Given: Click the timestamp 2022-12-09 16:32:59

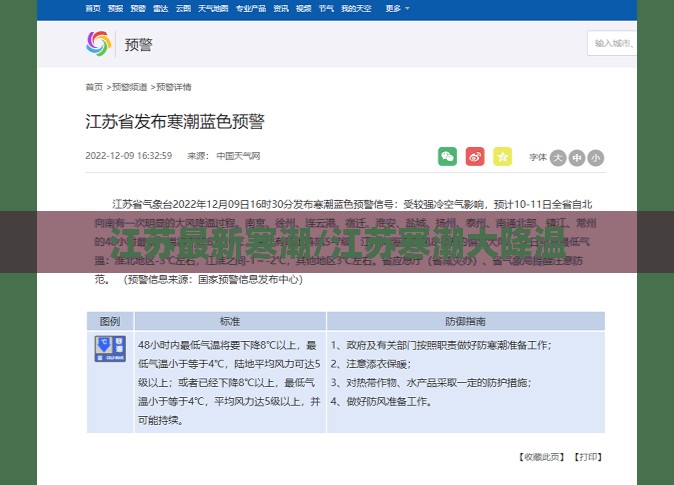Looking at the screenshot, I should pos(129,156).
